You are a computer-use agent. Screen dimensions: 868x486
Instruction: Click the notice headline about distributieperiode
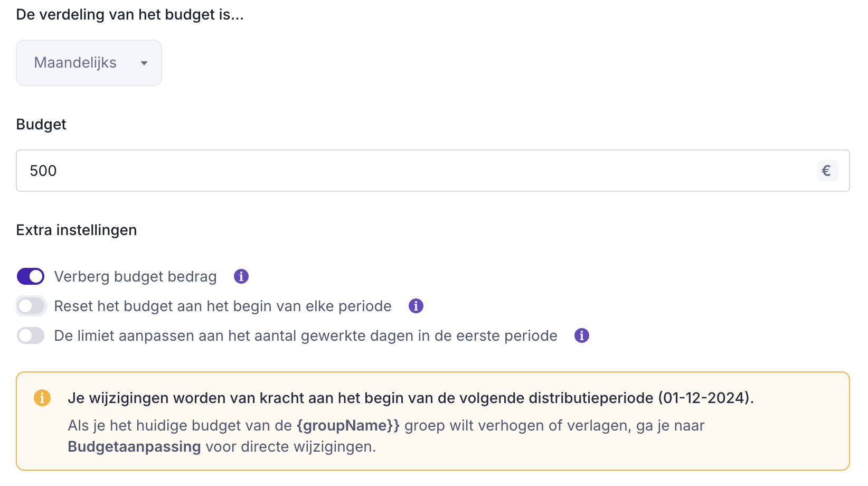(x=410, y=398)
